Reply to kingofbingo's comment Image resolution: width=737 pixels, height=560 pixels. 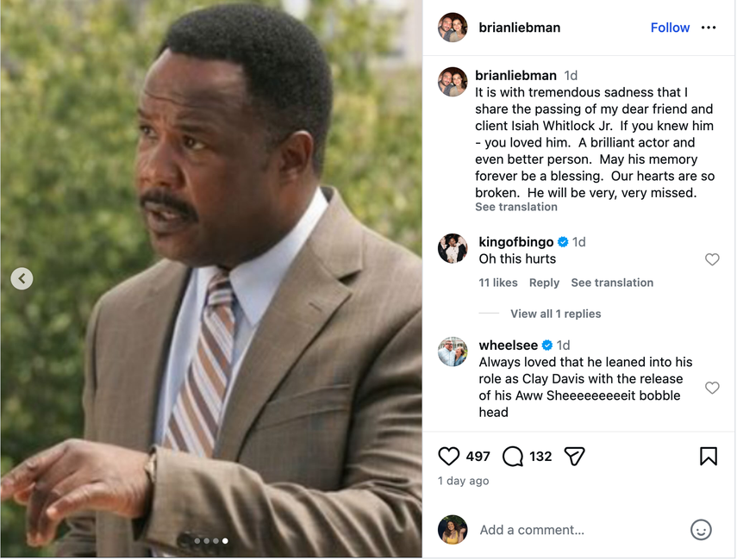click(x=545, y=282)
